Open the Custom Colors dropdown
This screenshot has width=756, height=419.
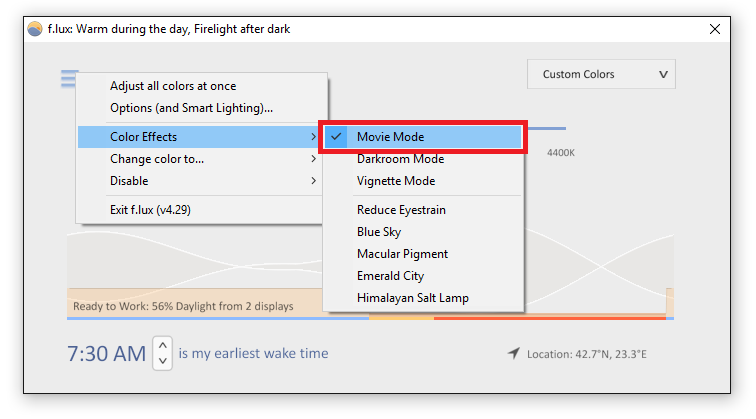point(601,74)
